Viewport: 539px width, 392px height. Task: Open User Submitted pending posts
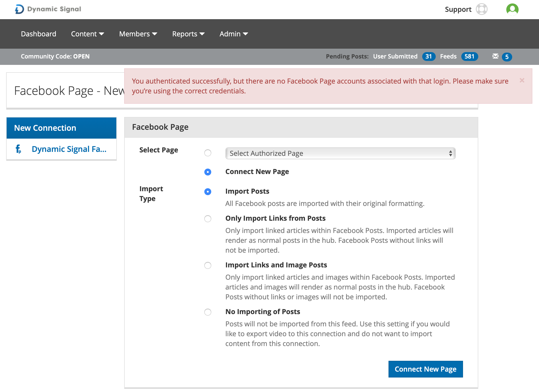395,56
